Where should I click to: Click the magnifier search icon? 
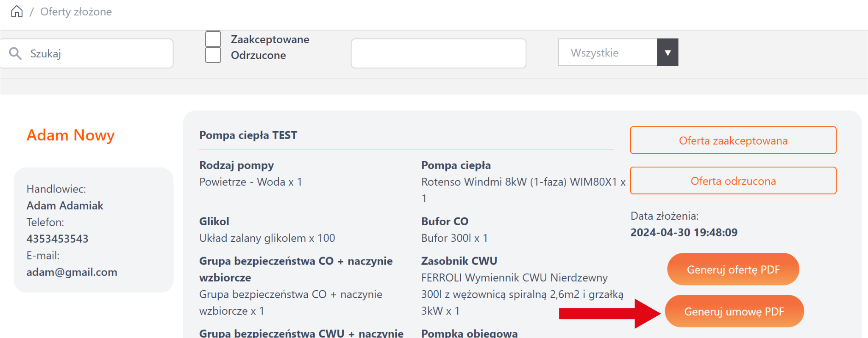pos(15,53)
